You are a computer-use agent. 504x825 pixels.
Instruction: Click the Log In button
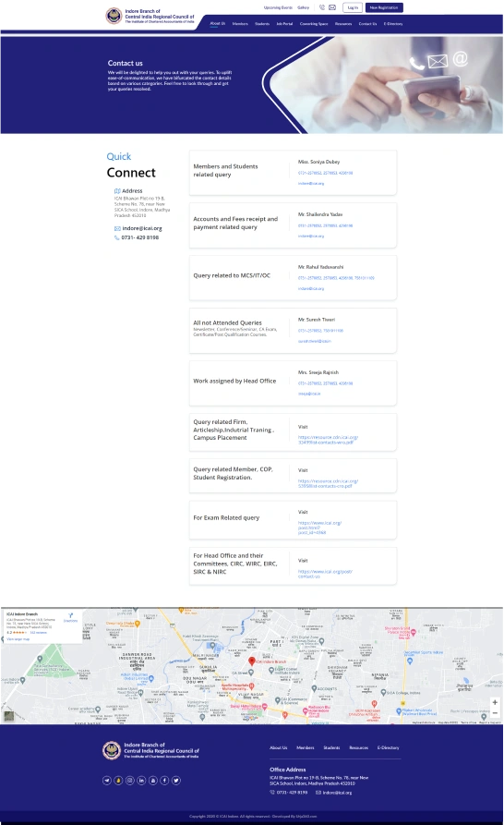[x=353, y=7]
